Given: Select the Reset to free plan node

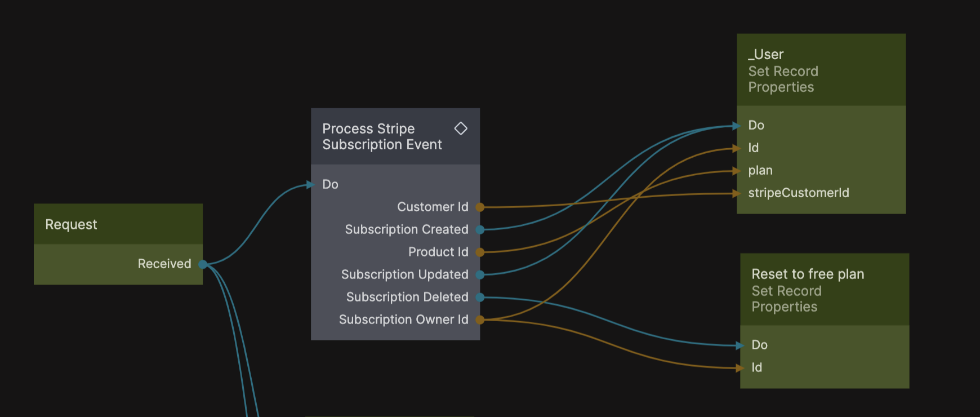Looking at the screenshot, I should (824, 290).
